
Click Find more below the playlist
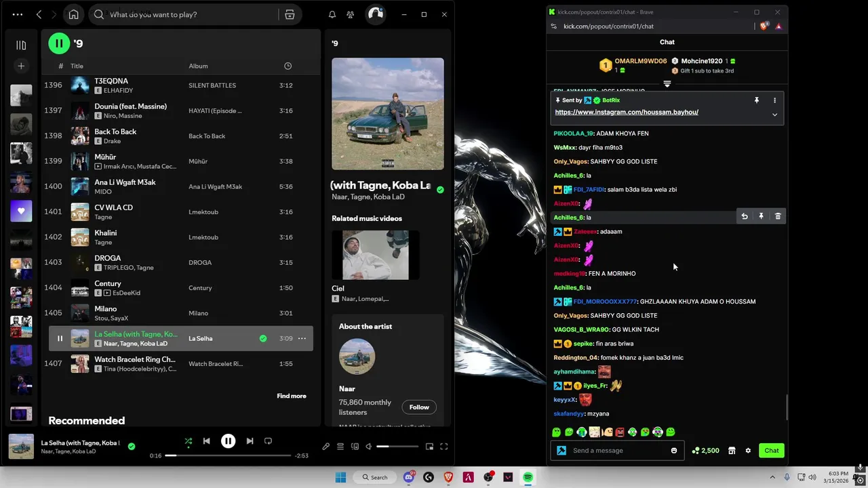coord(292,396)
